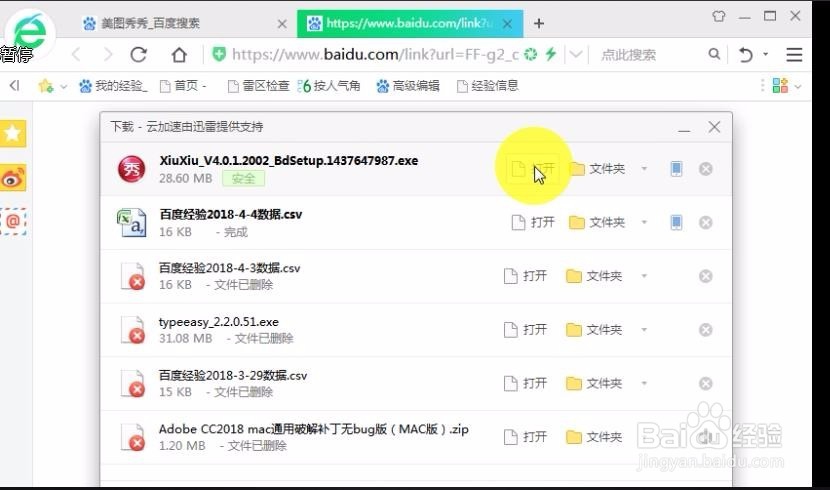Expand dropdown in 百度经验2018-3-29数据.csv row
Screen dimensions: 830x490
click(644, 383)
